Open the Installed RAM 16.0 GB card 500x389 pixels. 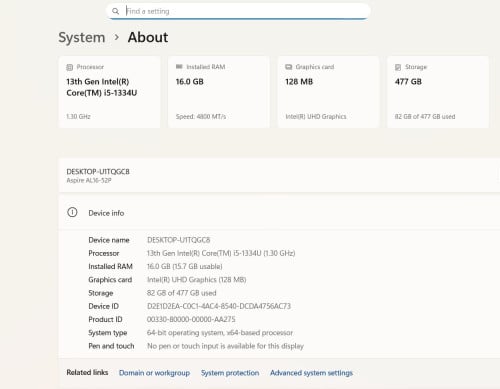click(x=219, y=92)
